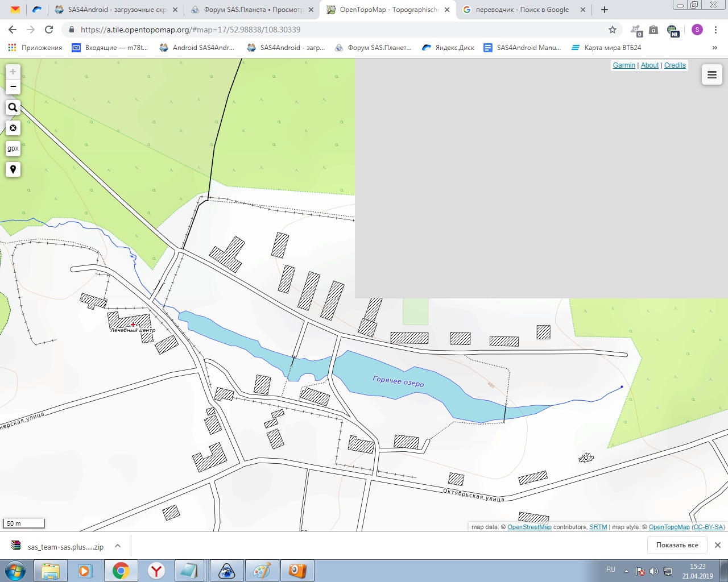Zoom out of the map
This screenshot has width=728, height=582.
pos(13,87)
